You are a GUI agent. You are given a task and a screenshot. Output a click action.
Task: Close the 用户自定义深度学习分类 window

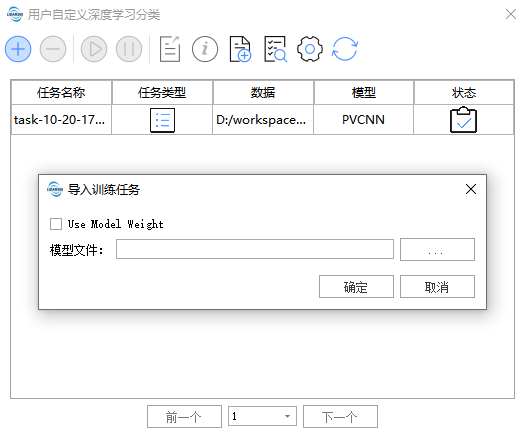(511, 14)
